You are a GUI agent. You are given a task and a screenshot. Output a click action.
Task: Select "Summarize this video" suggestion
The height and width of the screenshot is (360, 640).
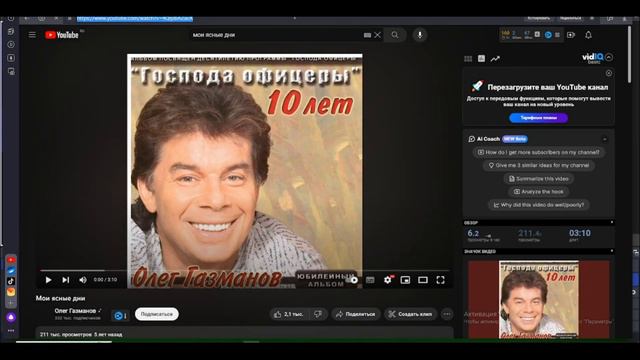[539, 178]
